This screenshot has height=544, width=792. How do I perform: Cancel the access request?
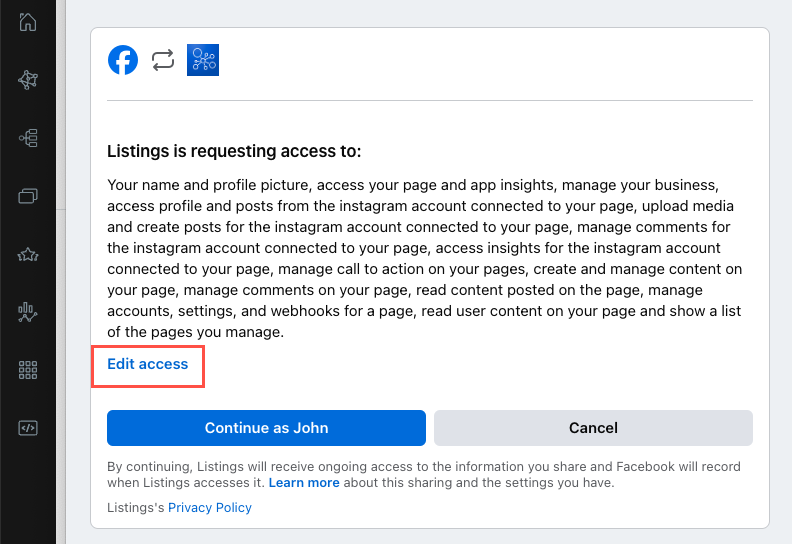pyautogui.click(x=593, y=428)
